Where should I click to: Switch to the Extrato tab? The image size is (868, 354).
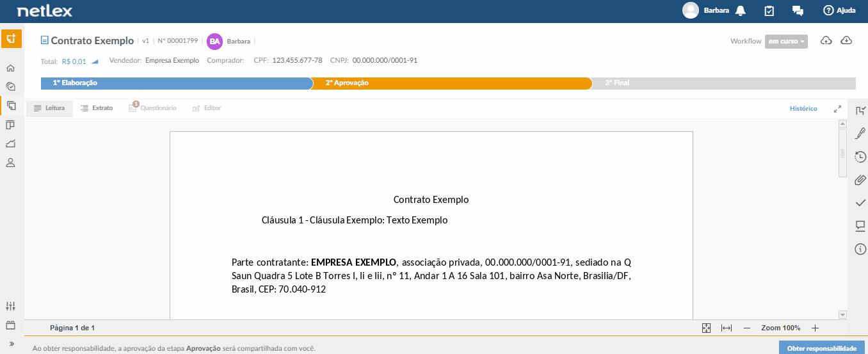point(97,108)
